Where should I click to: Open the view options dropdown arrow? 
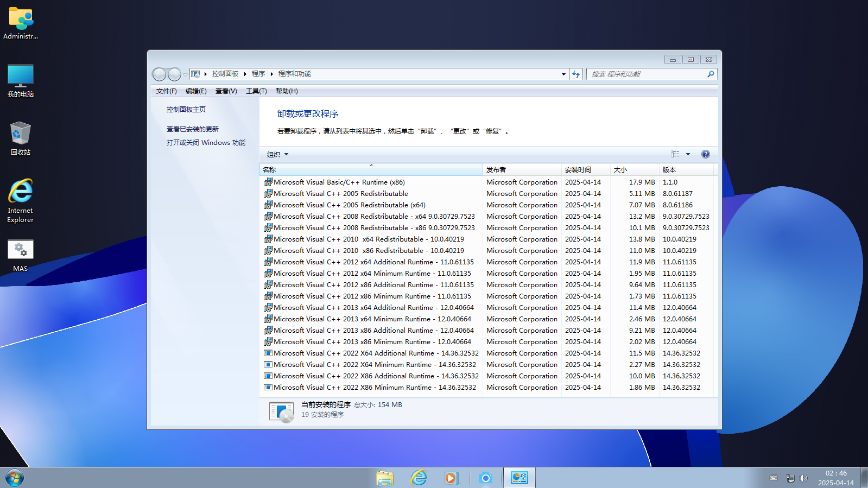pyautogui.click(x=688, y=154)
